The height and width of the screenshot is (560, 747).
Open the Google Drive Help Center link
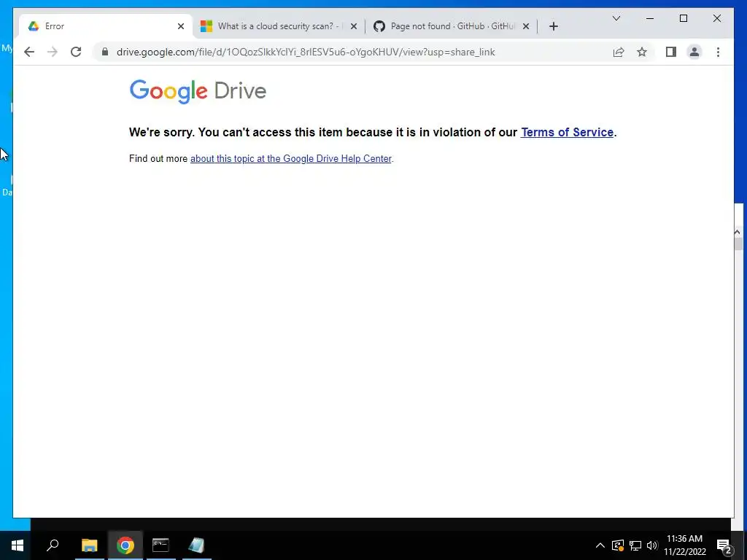[x=290, y=158]
